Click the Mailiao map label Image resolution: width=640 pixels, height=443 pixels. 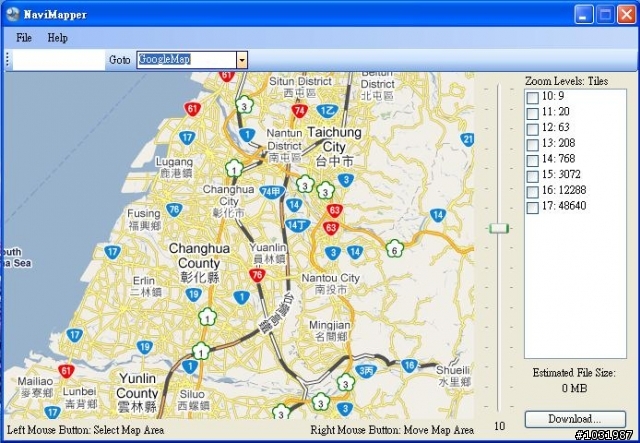(36, 387)
